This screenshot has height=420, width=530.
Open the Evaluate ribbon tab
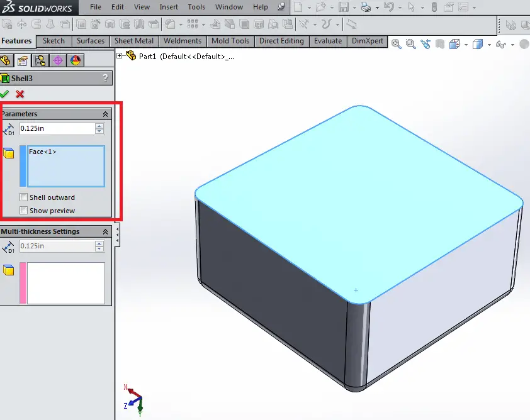click(328, 41)
